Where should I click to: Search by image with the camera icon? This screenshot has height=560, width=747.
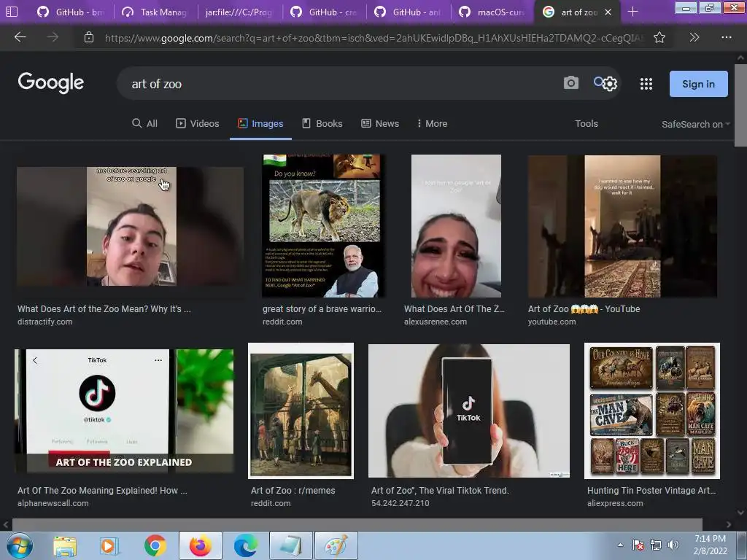(570, 83)
